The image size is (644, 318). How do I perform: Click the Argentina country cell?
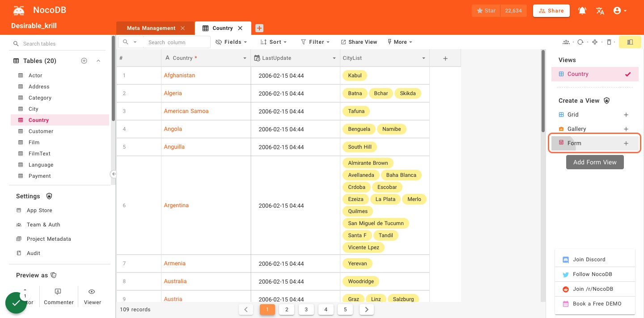click(x=206, y=205)
